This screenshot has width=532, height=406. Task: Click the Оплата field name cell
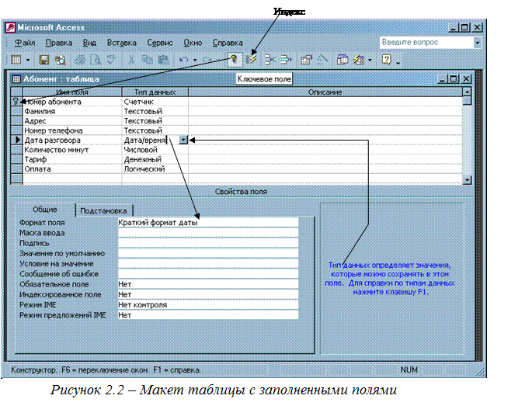(72, 168)
